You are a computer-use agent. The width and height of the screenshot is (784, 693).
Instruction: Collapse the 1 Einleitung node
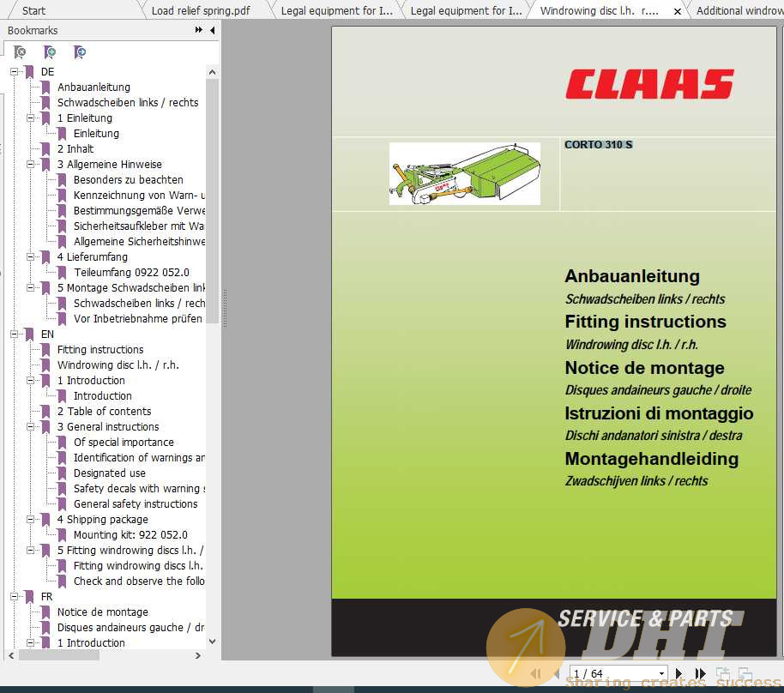click(31, 118)
